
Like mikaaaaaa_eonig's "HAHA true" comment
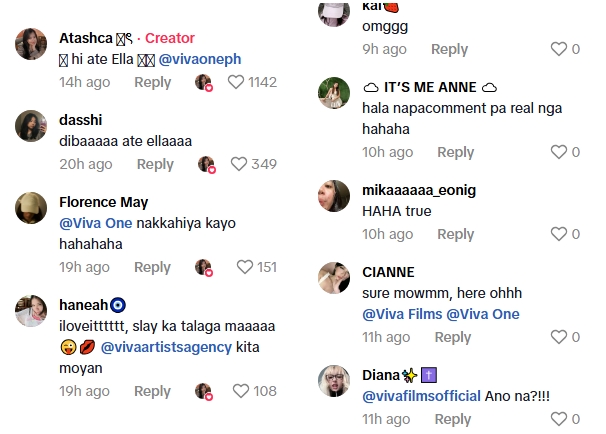point(559,234)
